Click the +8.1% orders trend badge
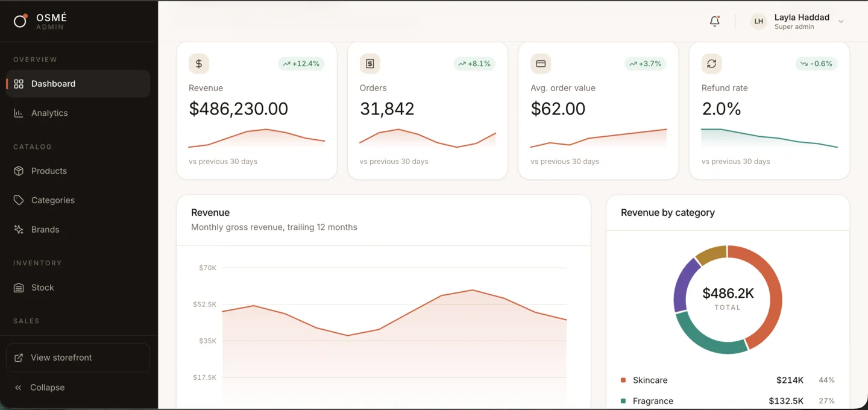The height and width of the screenshot is (410, 868). [x=474, y=63]
